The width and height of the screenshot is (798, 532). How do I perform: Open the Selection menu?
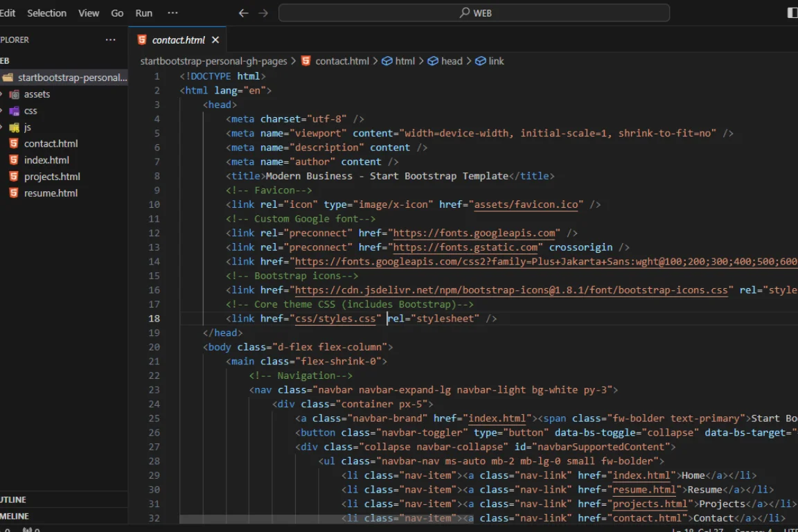tap(47, 13)
